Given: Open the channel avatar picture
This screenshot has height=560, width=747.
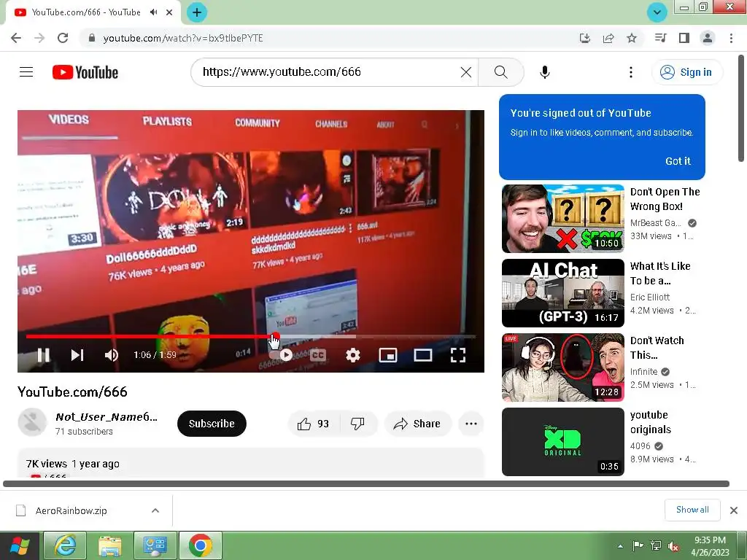Looking at the screenshot, I should [x=32, y=422].
